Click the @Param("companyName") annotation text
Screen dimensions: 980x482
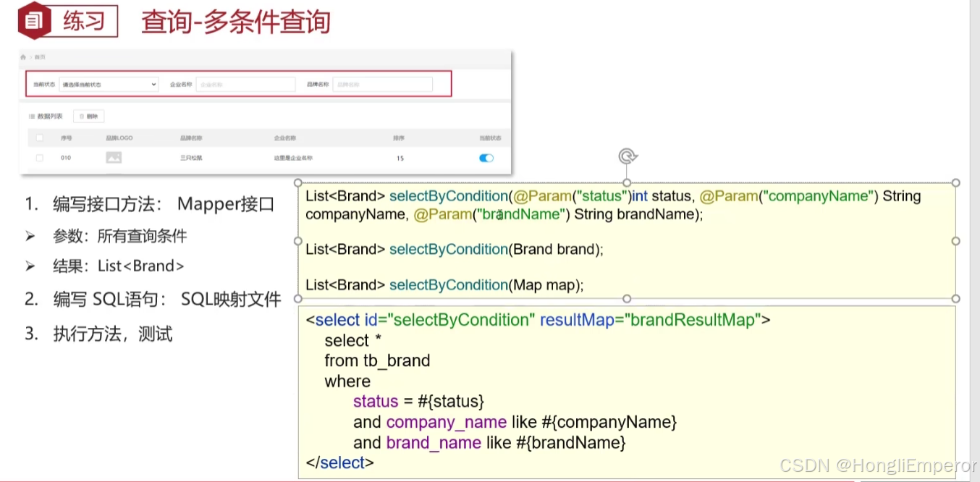[787, 196]
